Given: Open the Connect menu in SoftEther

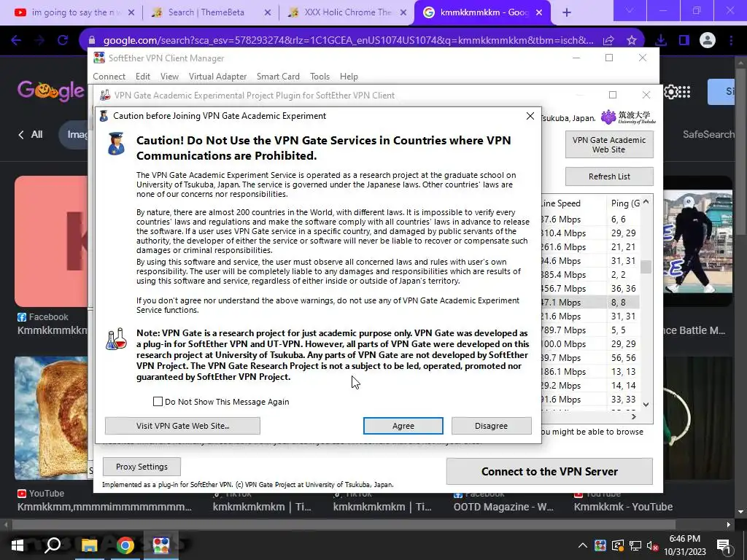Looking at the screenshot, I should point(109,76).
